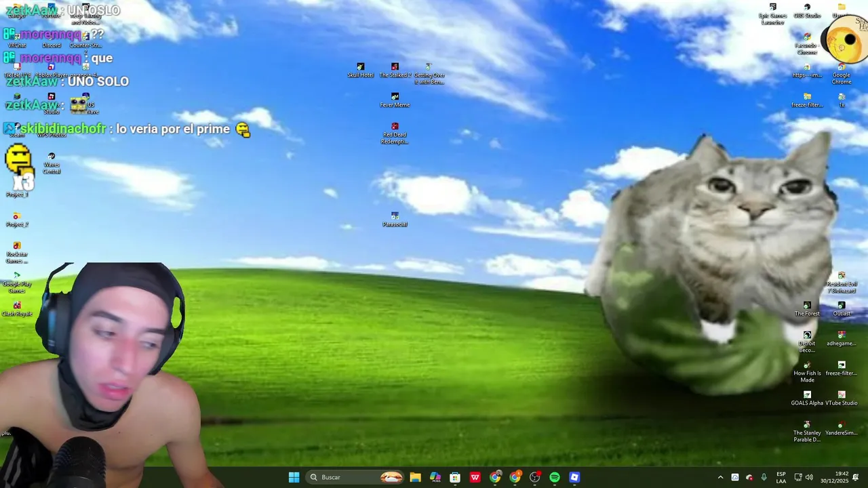The image size is (868, 488).
Task: Open volume control tray icon
Action: pos(809,477)
